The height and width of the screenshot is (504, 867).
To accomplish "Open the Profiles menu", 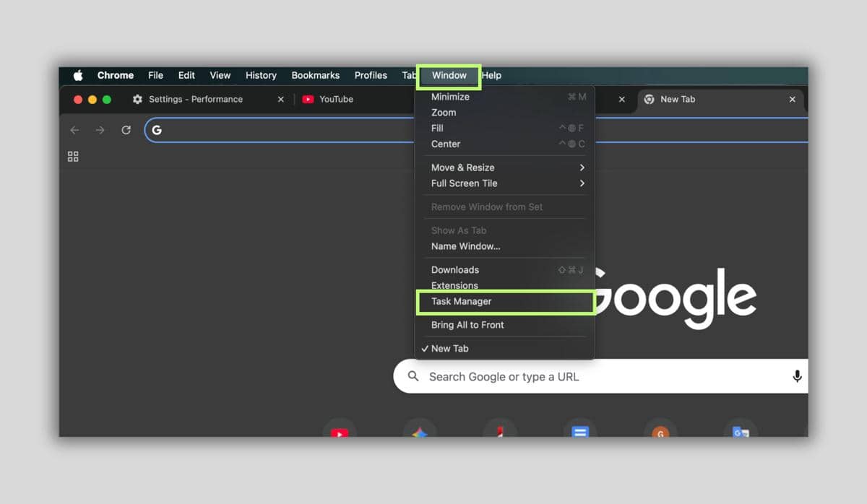I will 371,75.
